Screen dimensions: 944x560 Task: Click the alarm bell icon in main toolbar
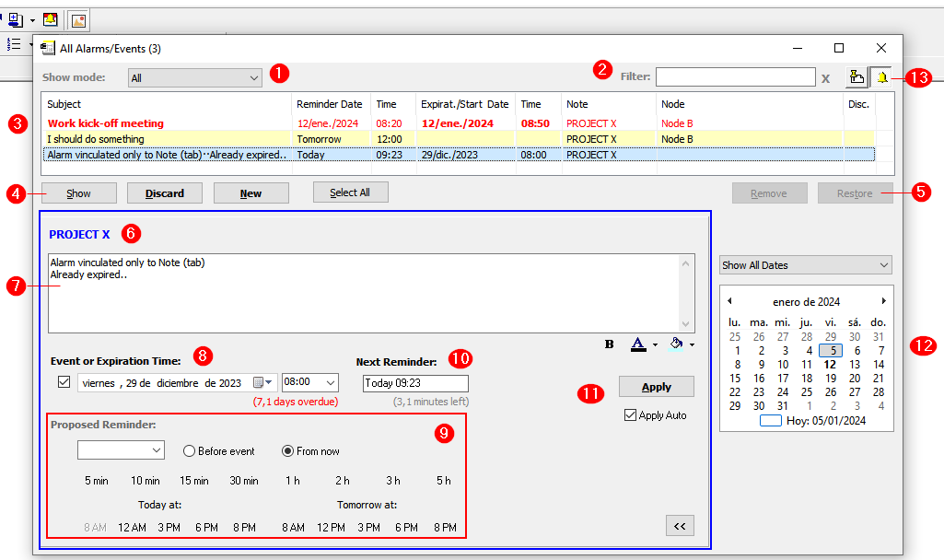click(x=50, y=19)
